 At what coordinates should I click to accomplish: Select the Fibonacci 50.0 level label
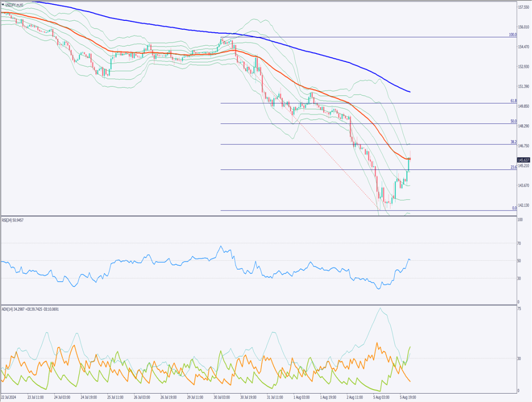pos(513,121)
